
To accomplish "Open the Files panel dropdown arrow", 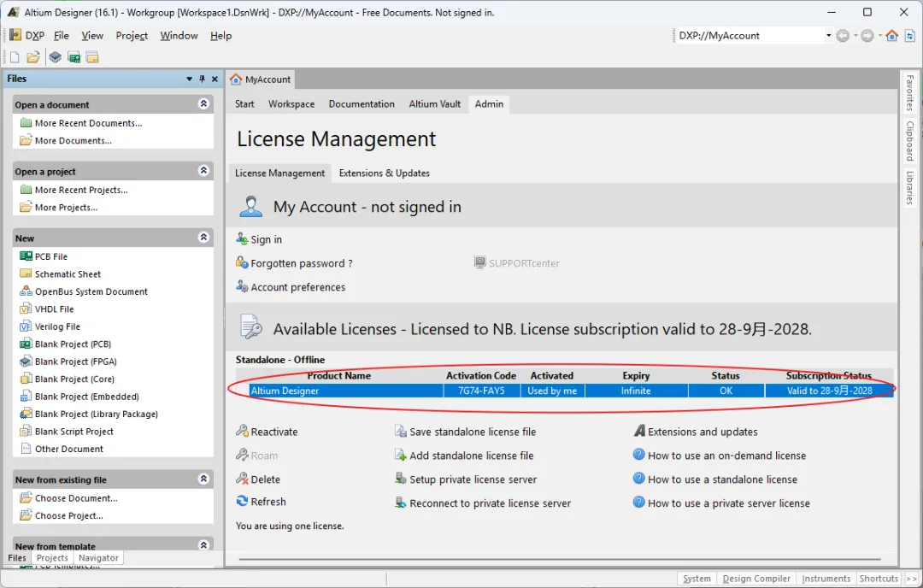I will click(189, 79).
